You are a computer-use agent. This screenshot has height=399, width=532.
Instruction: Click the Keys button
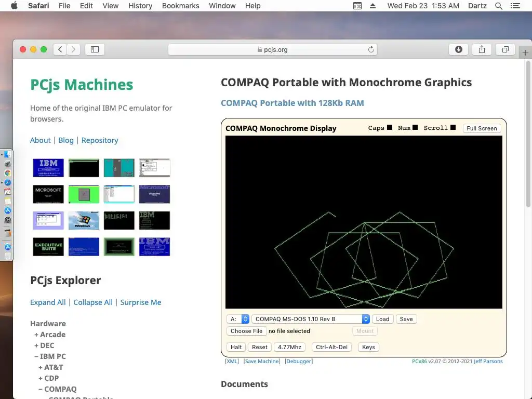point(368,347)
